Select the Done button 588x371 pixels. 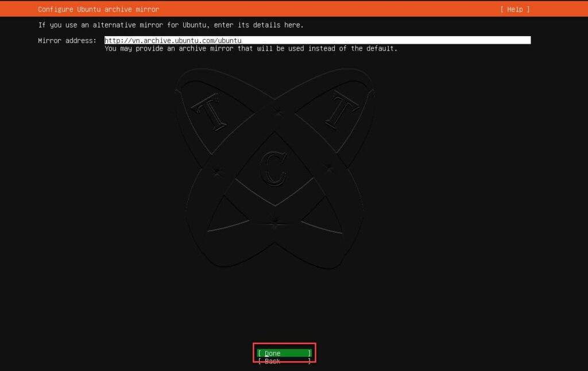(x=285, y=353)
